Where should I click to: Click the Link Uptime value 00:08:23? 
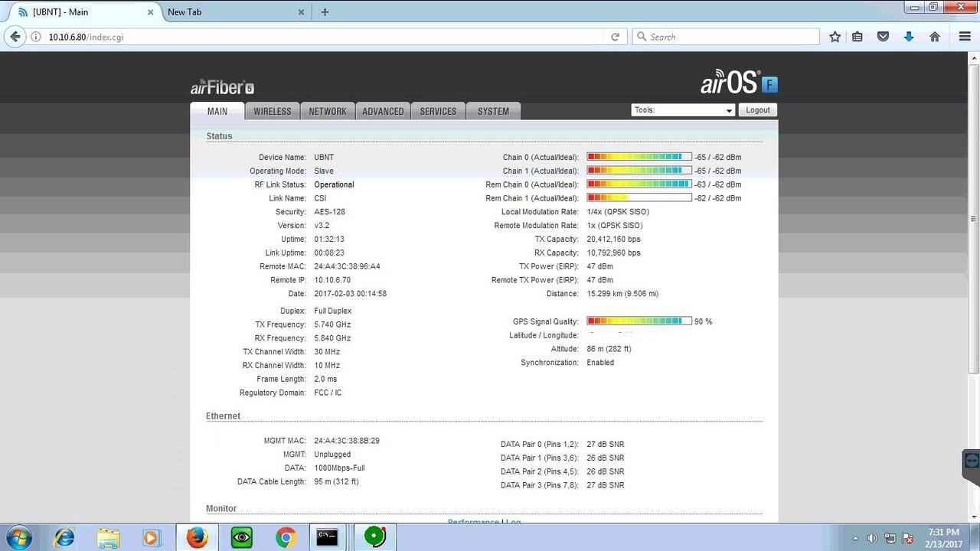coord(329,253)
